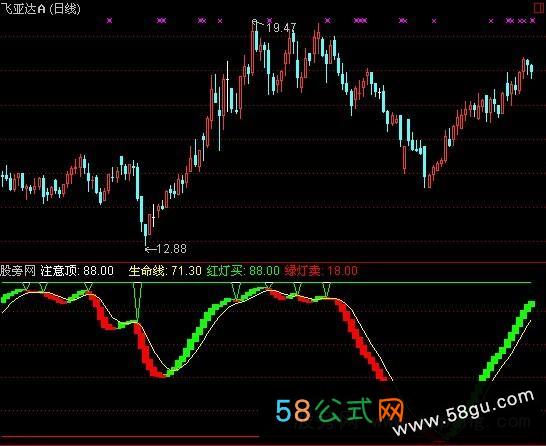Click the 飞亚达A stock title
Viewport: 546px width, 446px height.
point(23,8)
